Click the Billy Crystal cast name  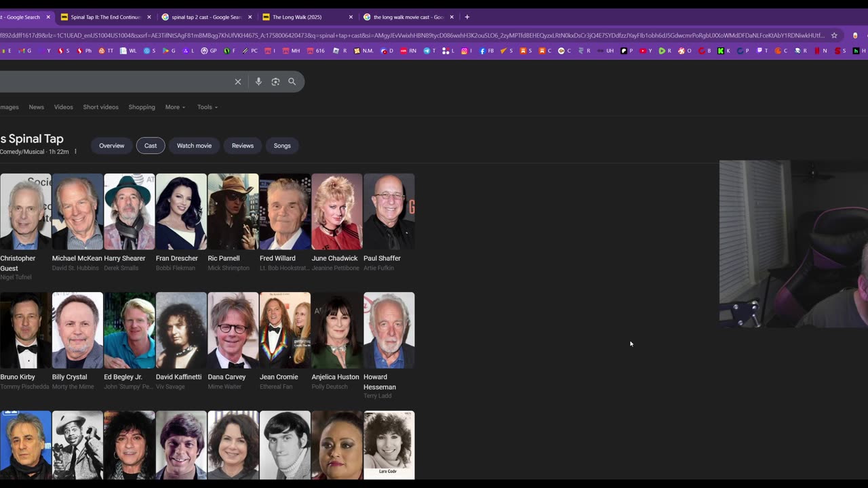tap(70, 377)
